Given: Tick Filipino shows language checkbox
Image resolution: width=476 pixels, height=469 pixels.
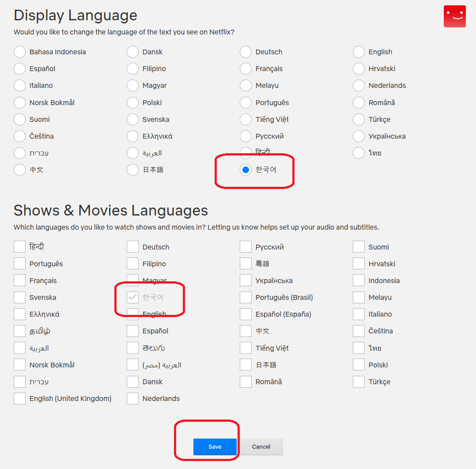Looking at the screenshot, I should pyautogui.click(x=132, y=263).
